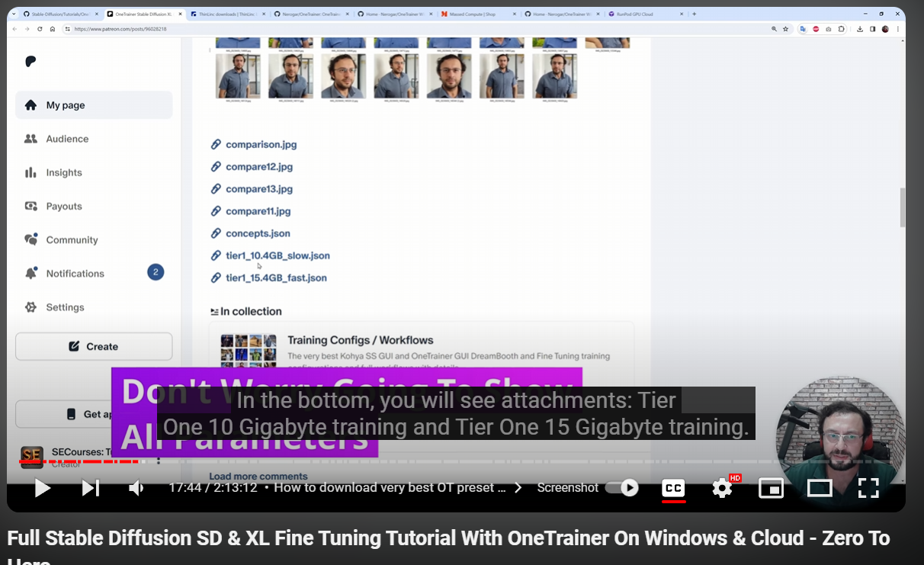
Task: Switch to Nerogar/OneTrainer: OneTrainer tab
Action: (x=311, y=14)
